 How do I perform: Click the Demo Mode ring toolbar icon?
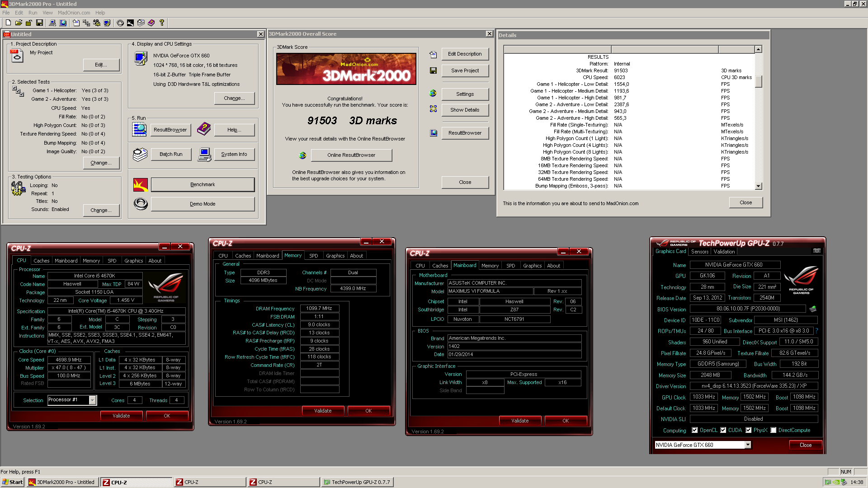tap(120, 23)
